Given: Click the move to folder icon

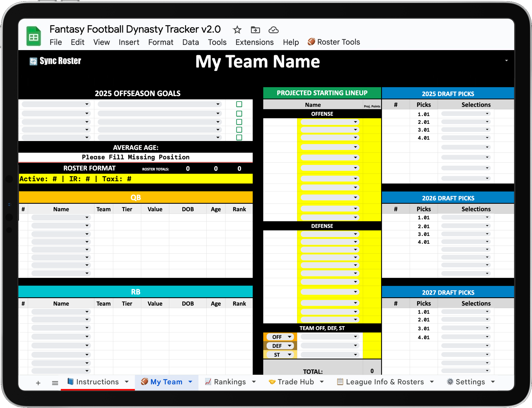Looking at the screenshot, I should [x=255, y=30].
